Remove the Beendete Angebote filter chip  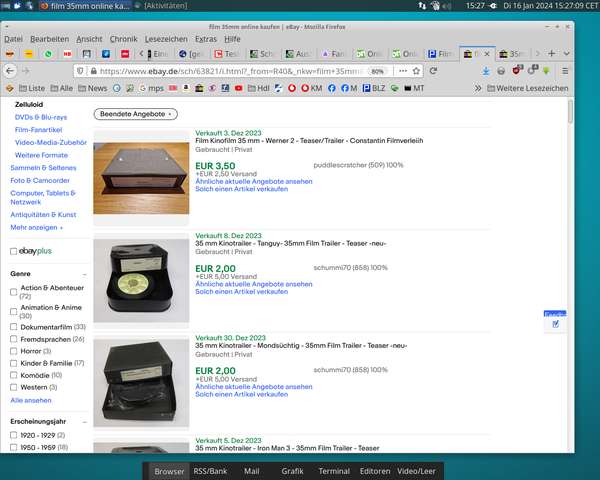tap(168, 115)
